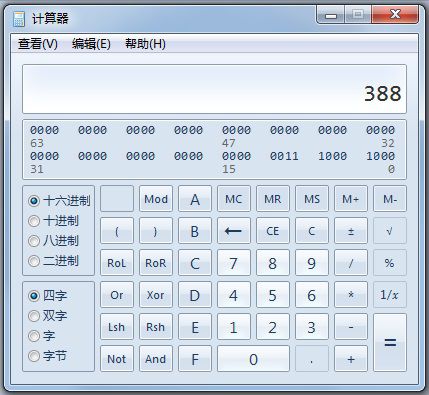Click the calculator icon in the title bar
This screenshot has width=429, height=395.
coord(19,19)
